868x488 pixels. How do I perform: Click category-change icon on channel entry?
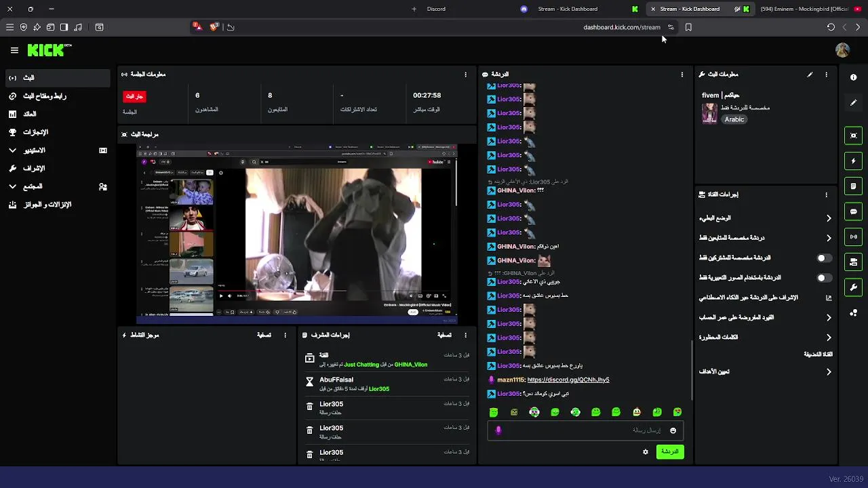310,359
